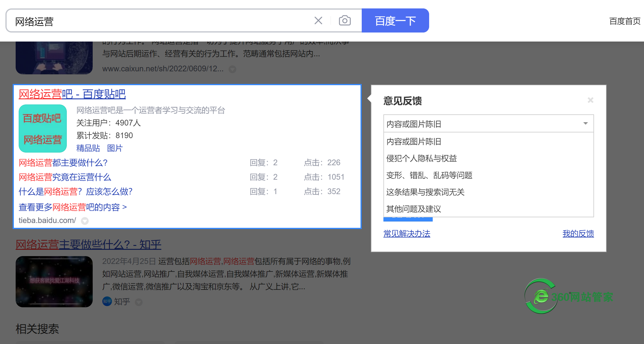The height and width of the screenshot is (344, 644).
Task: Click the tieba.baidu.com/ source URL
Action: click(47, 221)
